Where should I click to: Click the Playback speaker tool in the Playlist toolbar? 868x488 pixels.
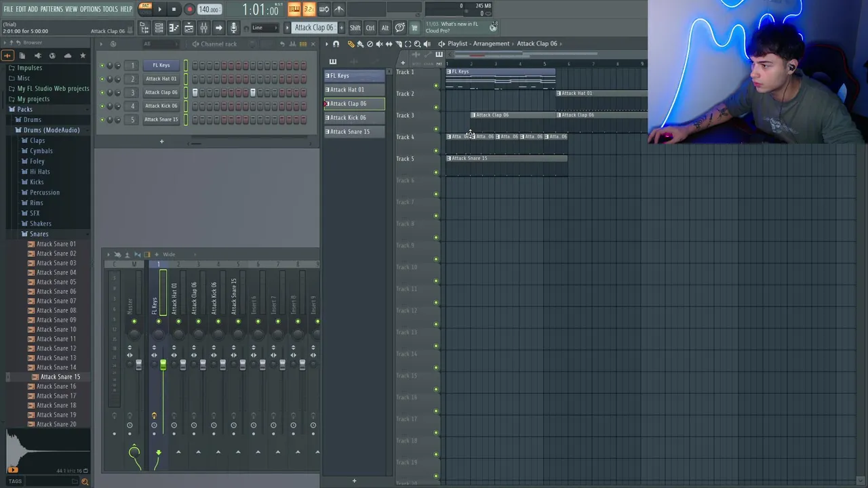(x=427, y=43)
